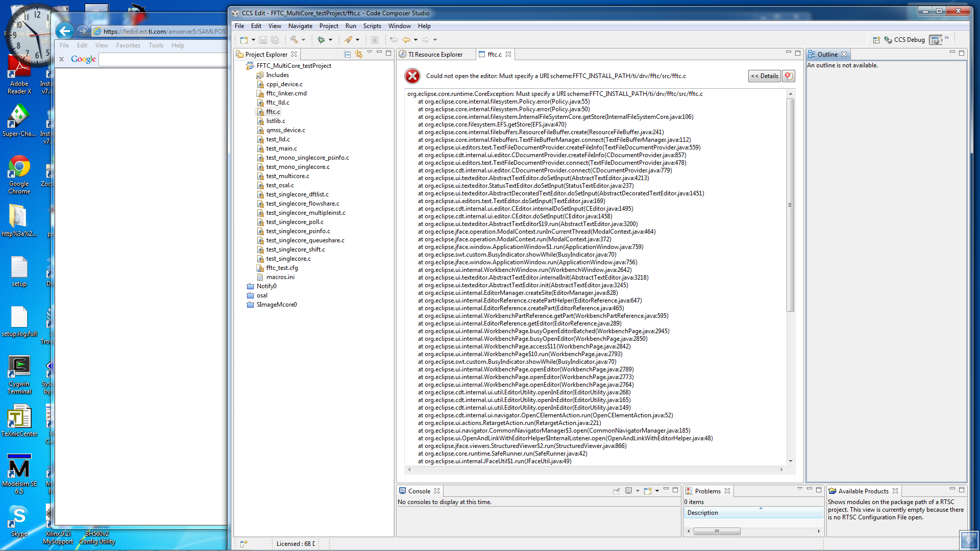Click the Open Console icon

point(648,491)
